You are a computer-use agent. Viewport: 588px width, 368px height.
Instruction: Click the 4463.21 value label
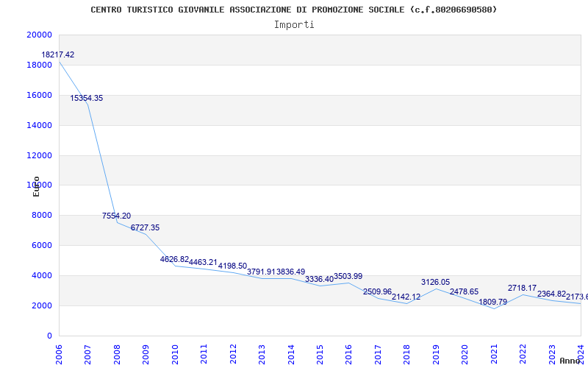(204, 263)
